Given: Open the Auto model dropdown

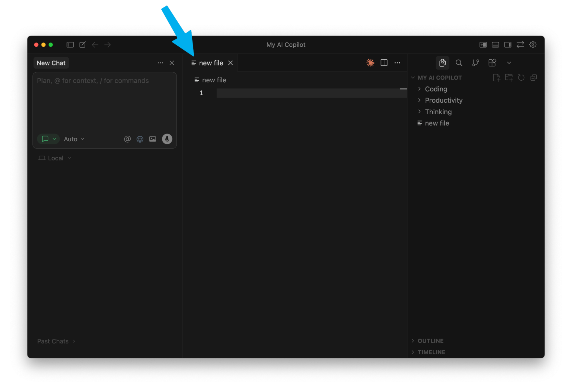Looking at the screenshot, I should click(74, 139).
